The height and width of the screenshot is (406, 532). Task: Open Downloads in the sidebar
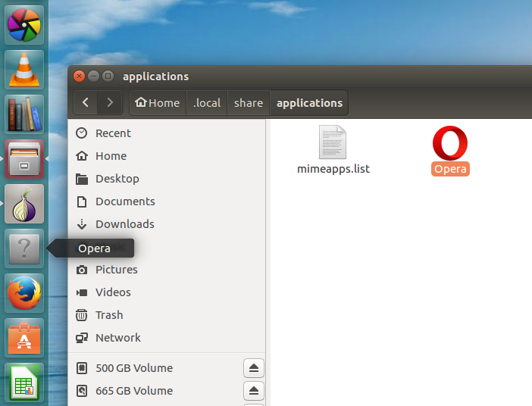tap(167, 224)
